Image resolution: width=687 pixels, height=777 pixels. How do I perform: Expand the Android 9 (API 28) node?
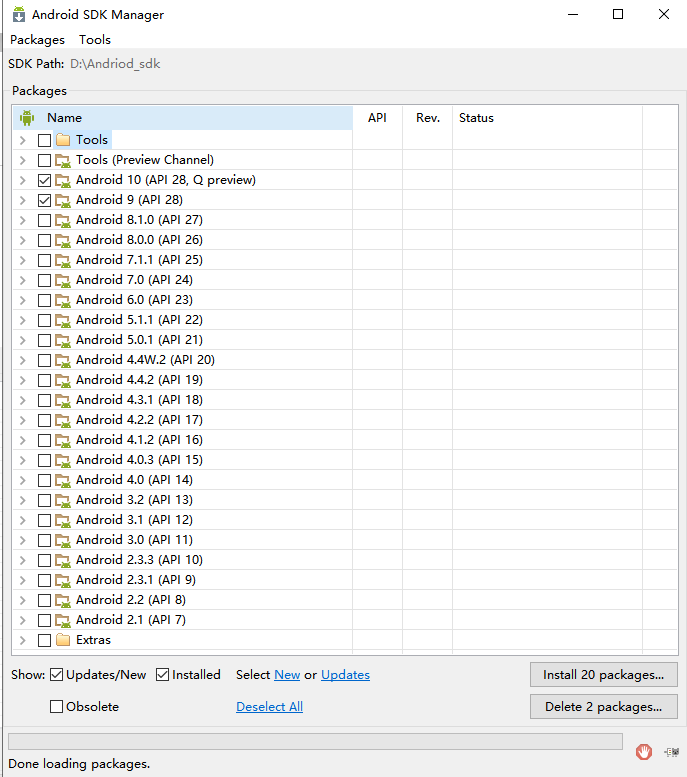pyautogui.click(x=23, y=200)
